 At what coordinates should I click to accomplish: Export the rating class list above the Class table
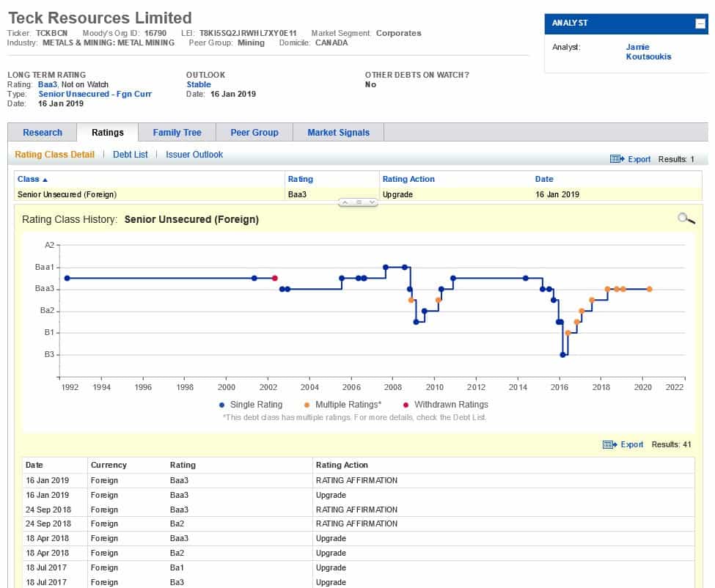tap(630, 159)
